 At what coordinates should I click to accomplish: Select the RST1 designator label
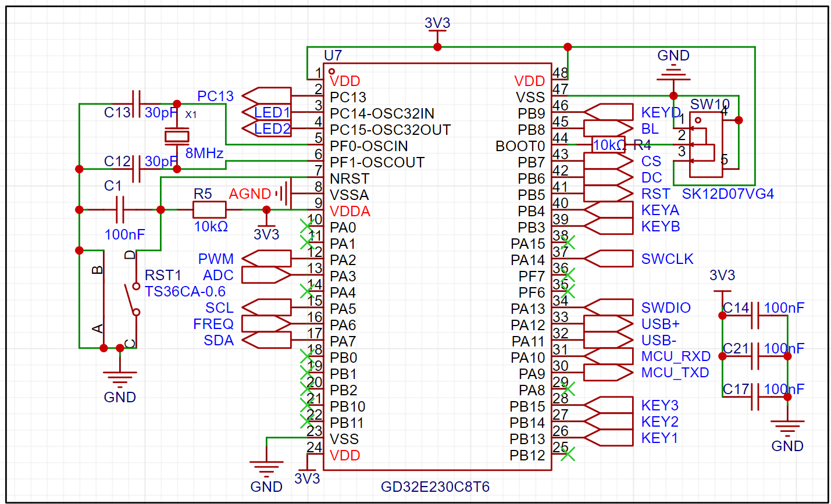coord(163,275)
